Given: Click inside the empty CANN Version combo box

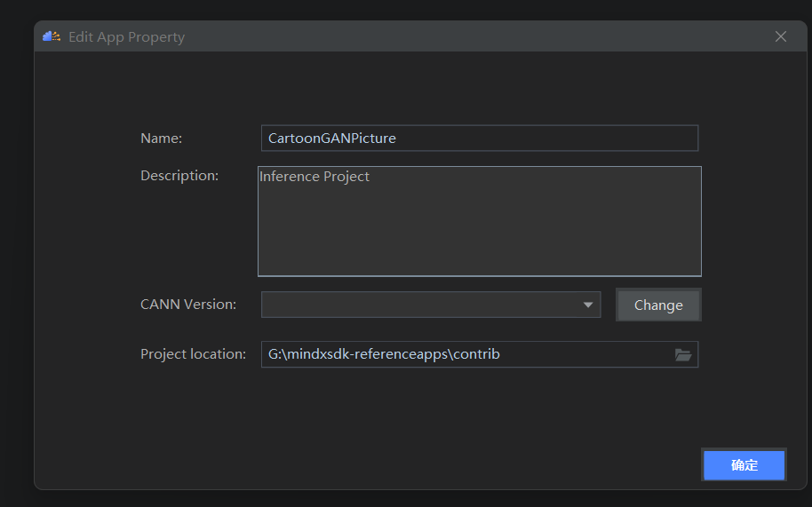Looking at the screenshot, I should click(x=419, y=305).
